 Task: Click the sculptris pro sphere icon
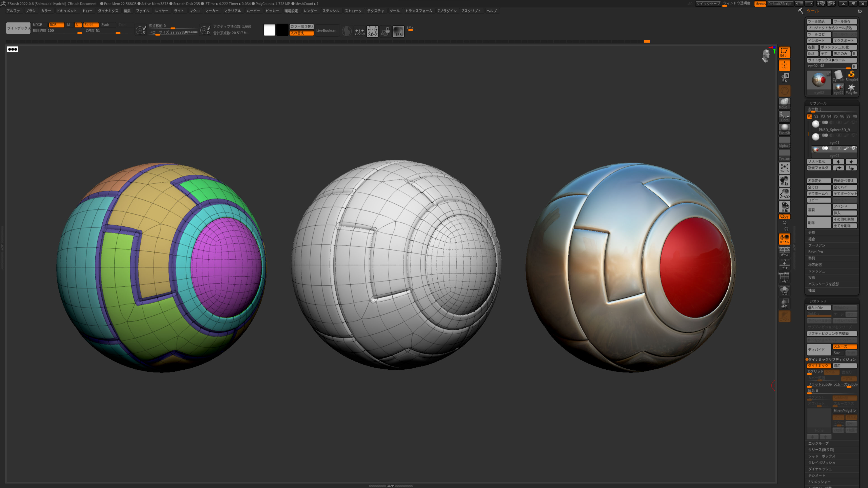346,31
